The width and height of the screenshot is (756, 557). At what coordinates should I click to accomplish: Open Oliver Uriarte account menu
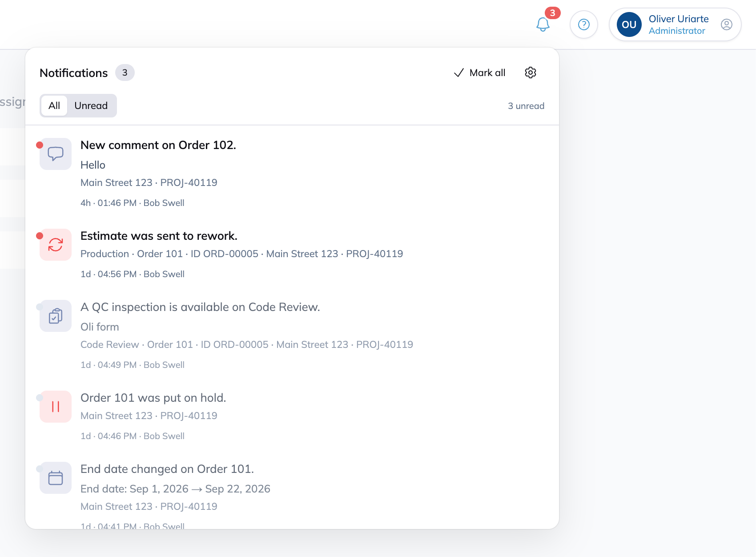click(675, 24)
